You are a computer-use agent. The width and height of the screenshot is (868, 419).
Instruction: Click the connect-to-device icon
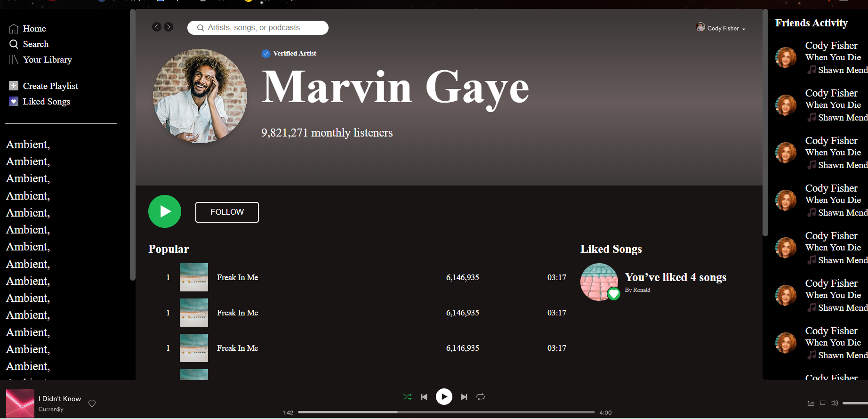pyautogui.click(x=822, y=403)
